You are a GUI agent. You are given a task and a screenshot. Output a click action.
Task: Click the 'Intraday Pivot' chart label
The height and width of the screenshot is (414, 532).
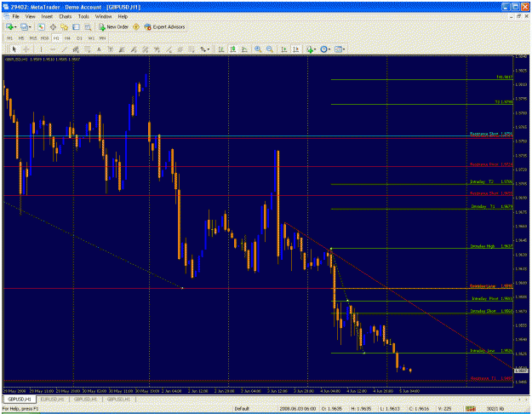[485, 298]
